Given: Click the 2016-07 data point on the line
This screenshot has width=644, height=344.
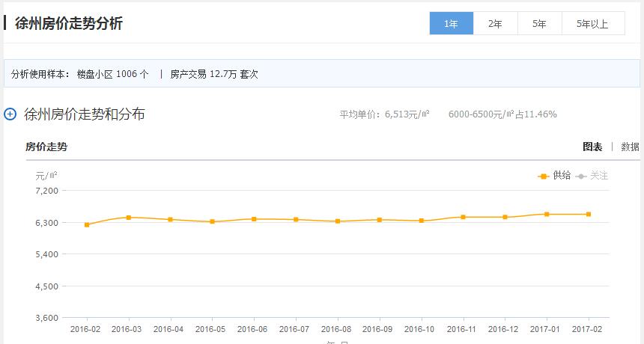Looking at the screenshot, I should pyautogui.click(x=296, y=219).
